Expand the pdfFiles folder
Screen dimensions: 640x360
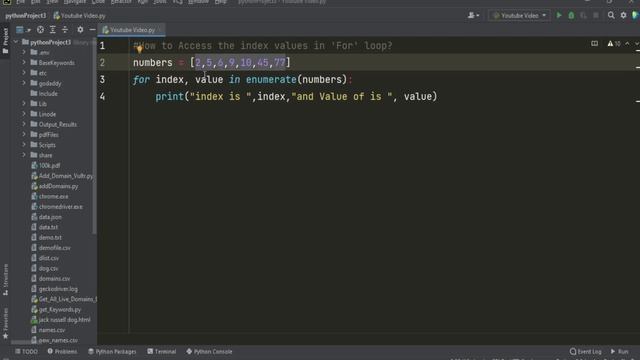(x=24, y=134)
